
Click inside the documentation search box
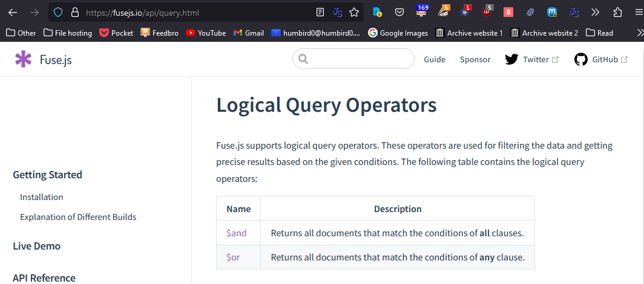pyautogui.click(x=357, y=59)
